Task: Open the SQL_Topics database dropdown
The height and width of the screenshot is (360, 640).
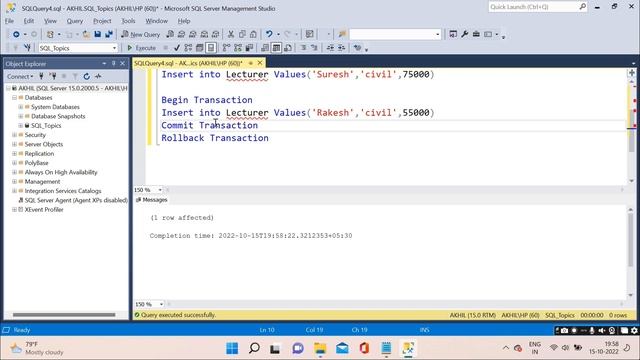Action: [x=114, y=48]
